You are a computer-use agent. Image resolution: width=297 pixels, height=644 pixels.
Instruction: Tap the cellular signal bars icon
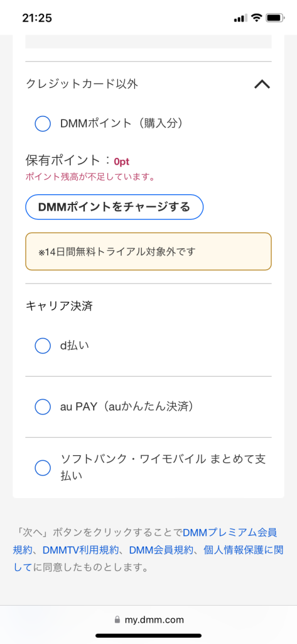coord(240,18)
